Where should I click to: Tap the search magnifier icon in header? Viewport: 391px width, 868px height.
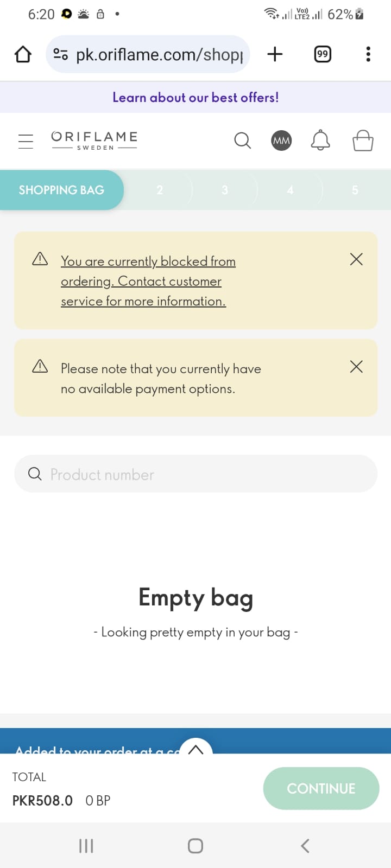242,141
